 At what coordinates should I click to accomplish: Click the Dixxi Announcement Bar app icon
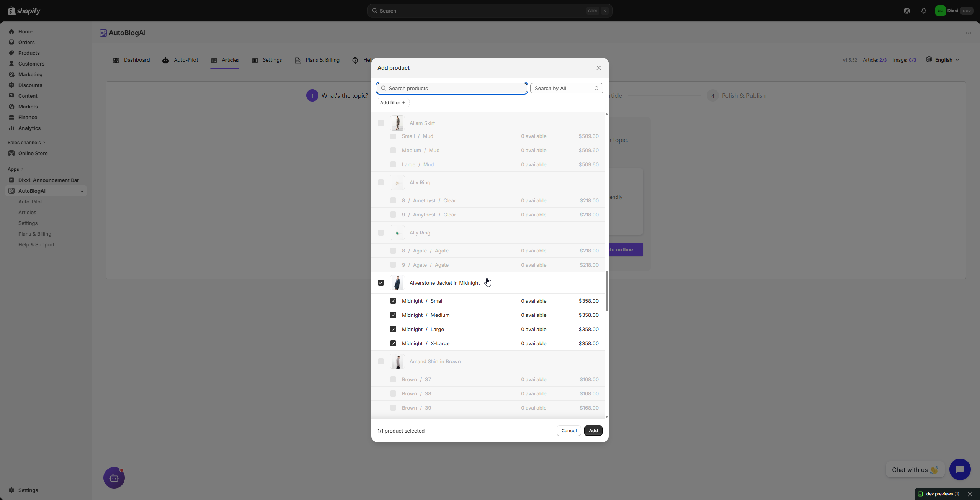click(x=11, y=180)
